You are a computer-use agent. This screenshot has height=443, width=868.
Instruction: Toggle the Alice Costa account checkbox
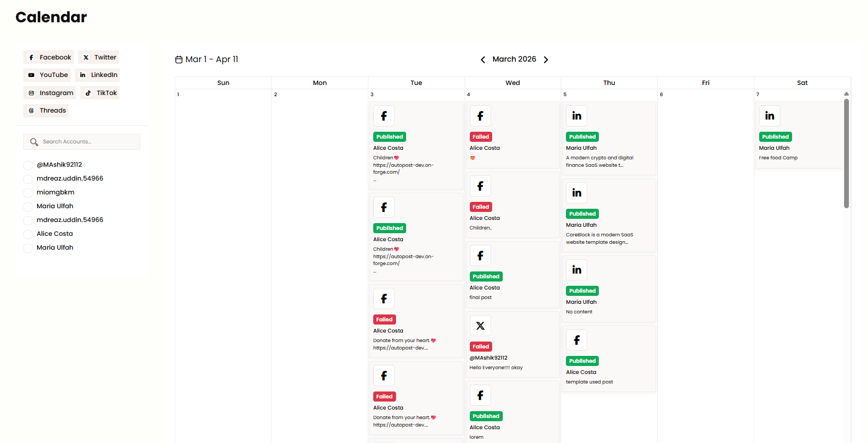28,234
